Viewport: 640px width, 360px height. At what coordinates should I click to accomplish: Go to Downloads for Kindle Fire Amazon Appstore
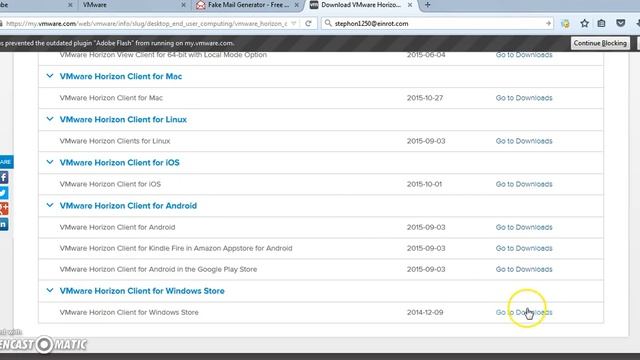[x=524, y=248]
